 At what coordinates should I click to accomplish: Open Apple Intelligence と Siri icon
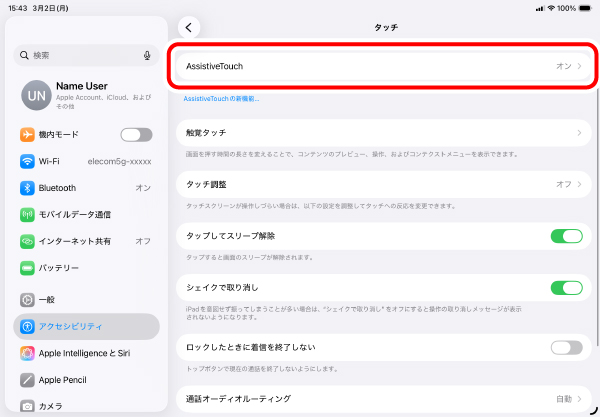click(x=27, y=353)
